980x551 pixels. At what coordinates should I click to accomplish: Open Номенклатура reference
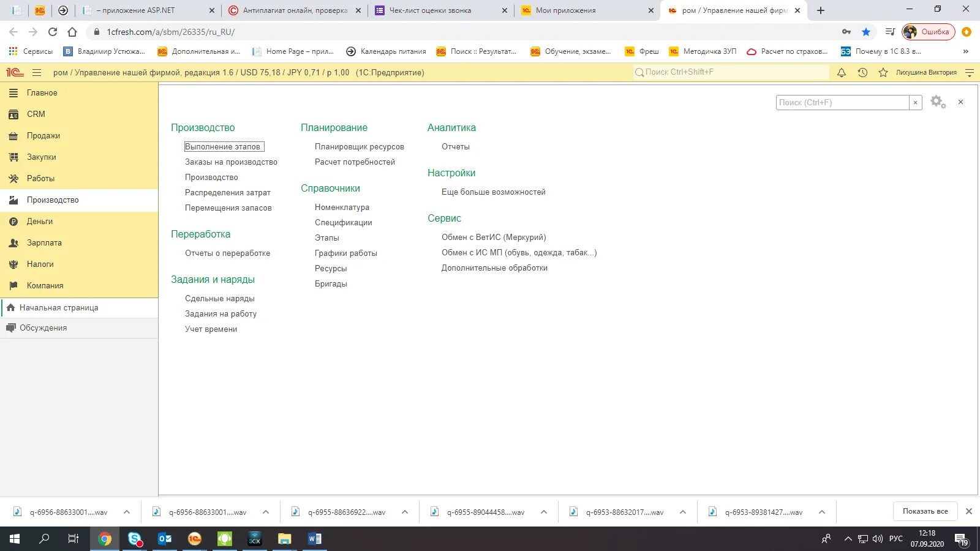pyautogui.click(x=342, y=208)
